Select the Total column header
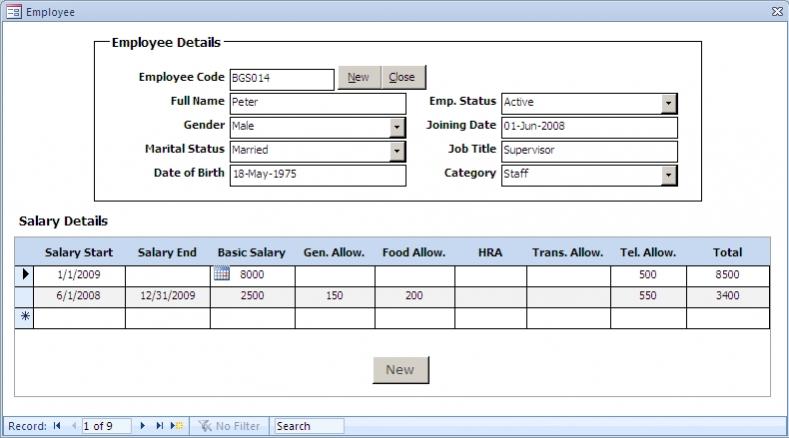The image size is (789, 438). pos(728,252)
